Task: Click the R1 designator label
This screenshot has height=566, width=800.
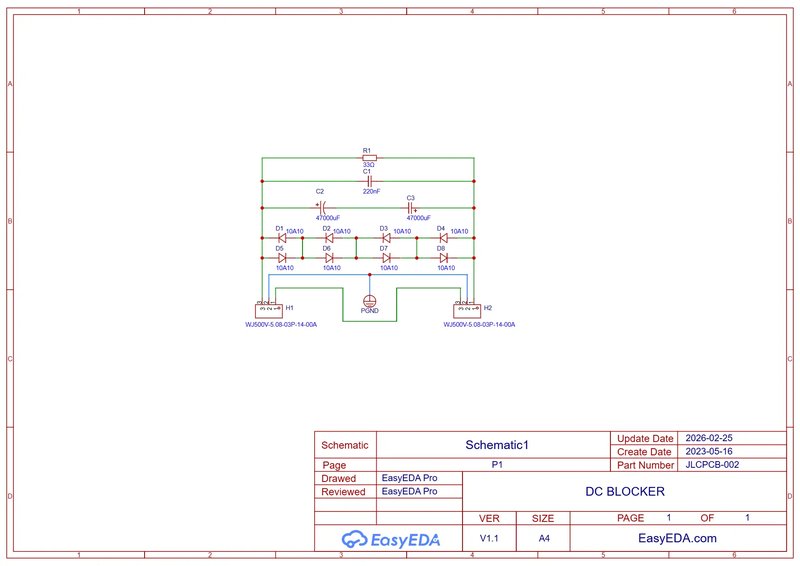Action: [366, 151]
